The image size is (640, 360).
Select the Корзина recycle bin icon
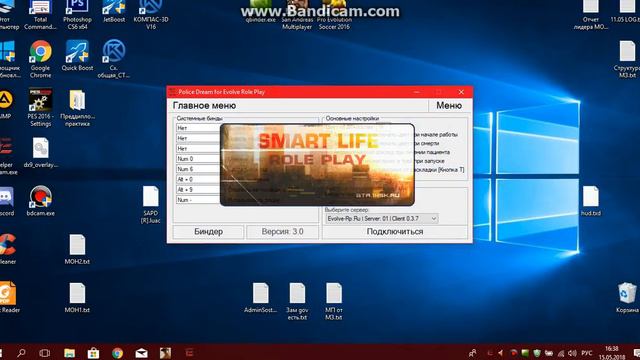(627, 298)
